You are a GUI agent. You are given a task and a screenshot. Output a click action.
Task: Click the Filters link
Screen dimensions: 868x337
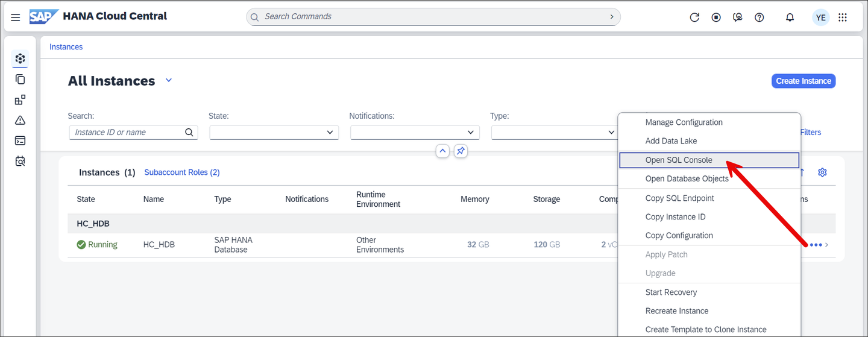[x=810, y=132]
